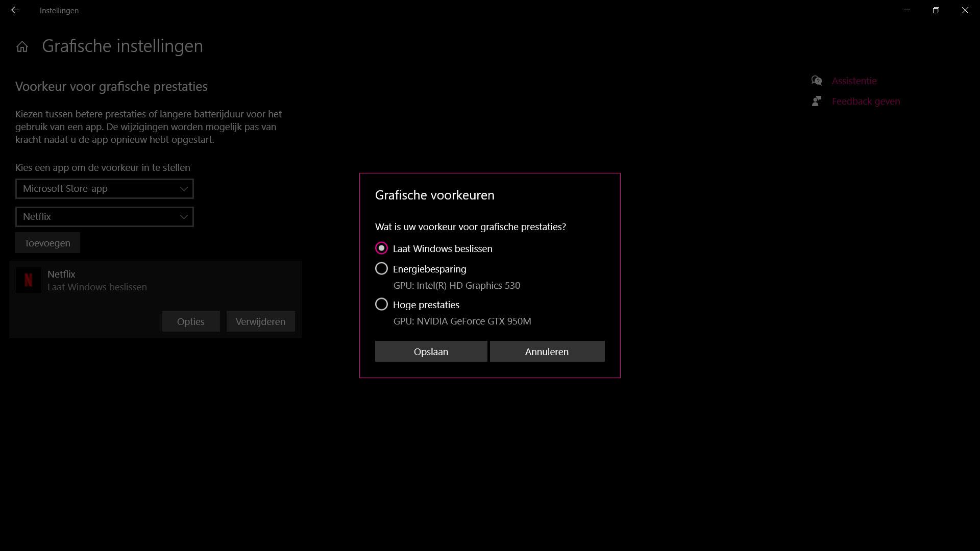
Task: Select Laat Windows beslissen radio option
Action: click(x=381, y=248)
